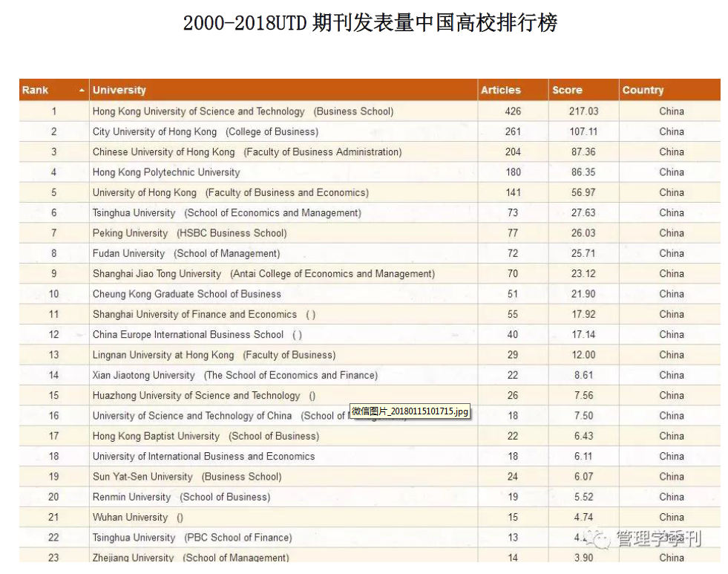Select Sun Yat-Sen University Business School
Image resolution: width=728 pixels, height=574 pixels.
click(186, 477)
